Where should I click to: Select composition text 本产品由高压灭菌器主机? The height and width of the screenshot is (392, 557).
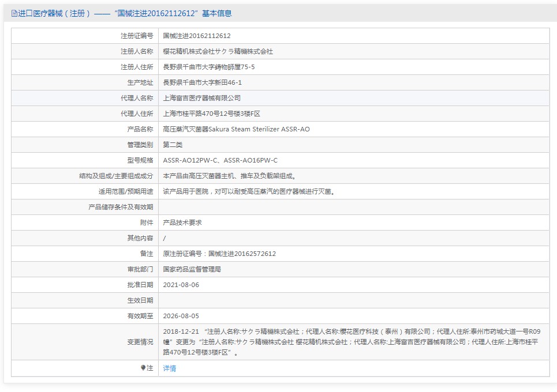(x=199, y=176)
